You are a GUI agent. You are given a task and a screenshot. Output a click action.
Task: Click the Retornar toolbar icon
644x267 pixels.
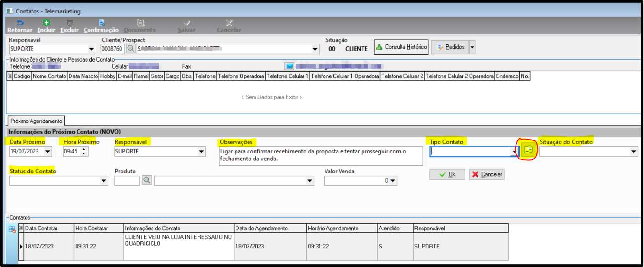[x=20, y=22]
